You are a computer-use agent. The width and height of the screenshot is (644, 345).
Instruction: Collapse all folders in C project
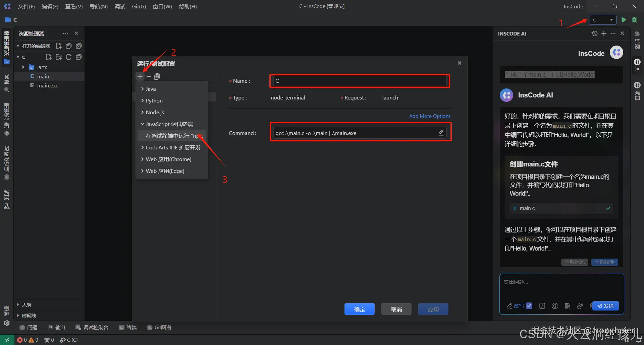79,57
